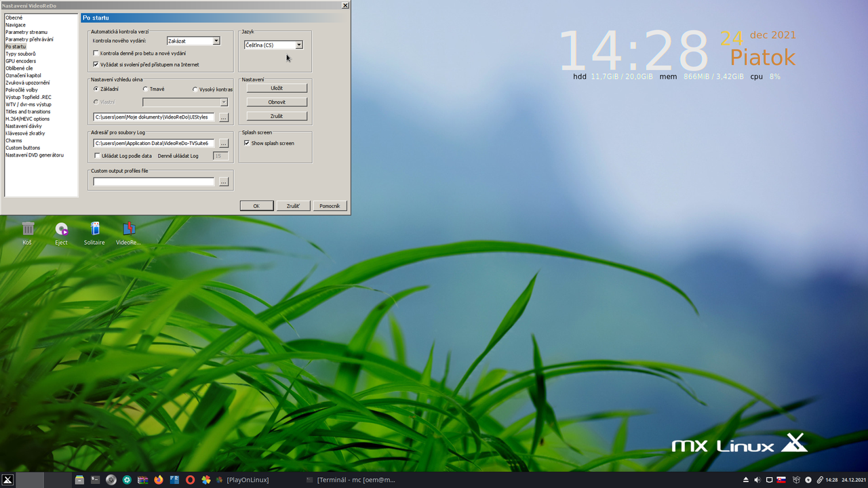868x488 pixels.
Task: Open the Kôš trash desktop icon
Action: pos(28,232)
